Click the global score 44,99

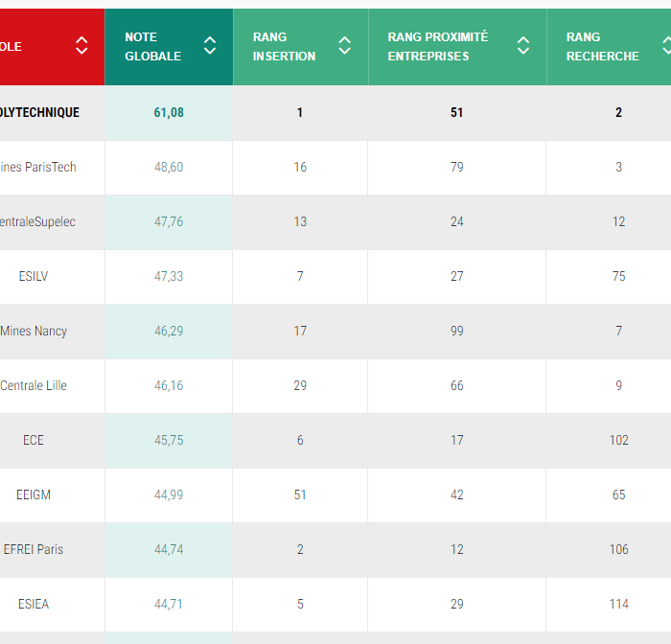tap(169, 495)
